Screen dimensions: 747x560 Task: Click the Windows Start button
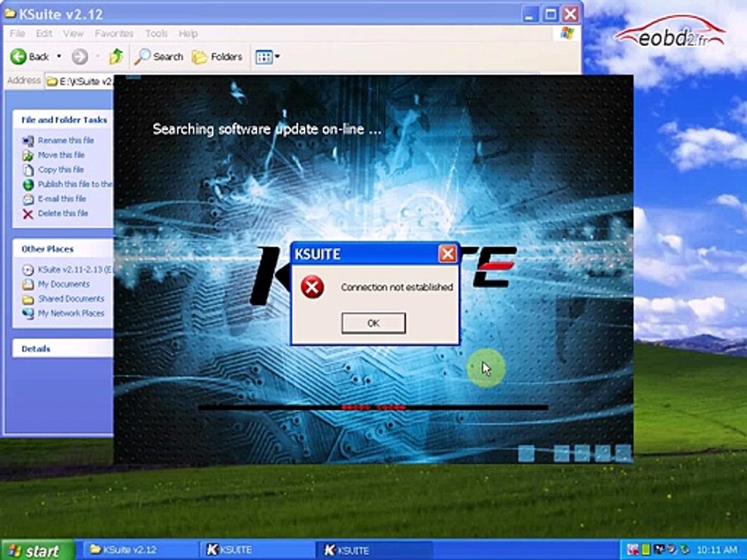click(x=37, y=551)
